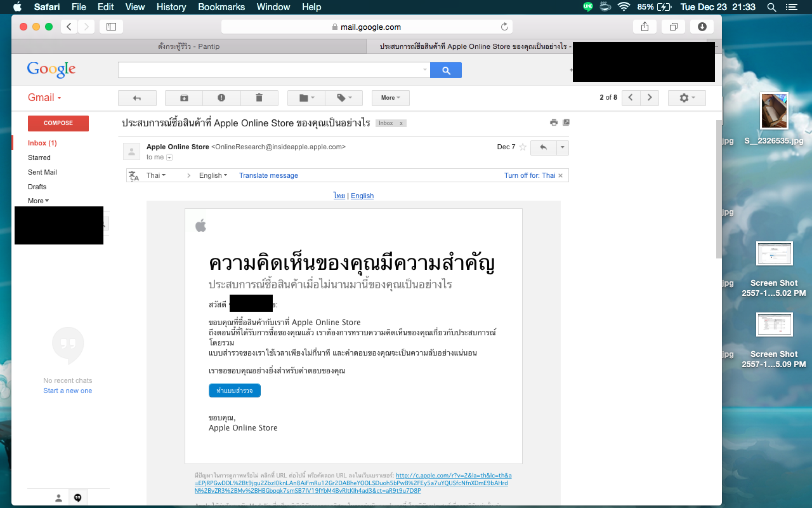The image size is (812, 508).
Task: Click the page vertical scrollbar
Action: (719, 189)
